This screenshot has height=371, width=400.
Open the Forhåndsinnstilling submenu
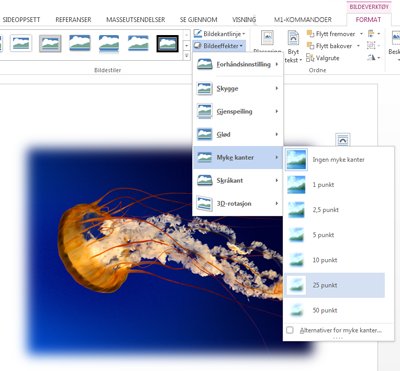coord(238,64)
